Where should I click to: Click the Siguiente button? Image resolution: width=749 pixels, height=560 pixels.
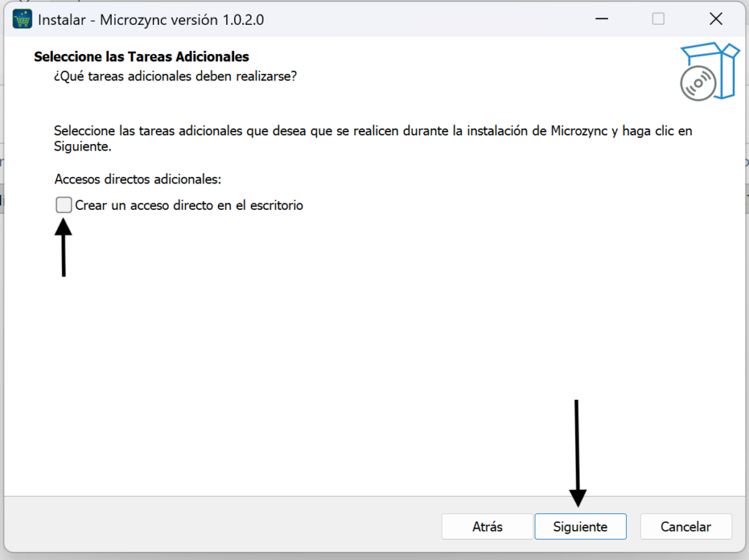[x=580, y=526]
